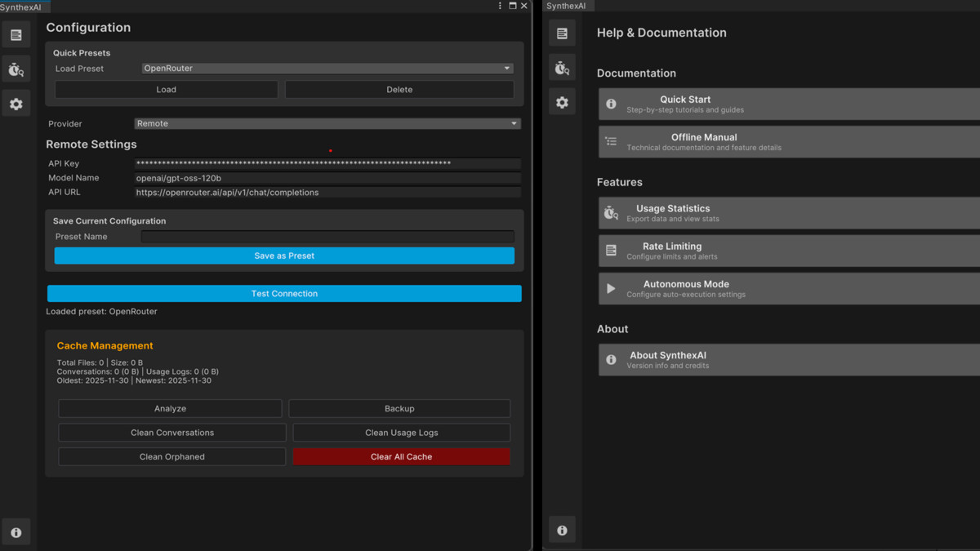This screenshot has height=551, width=980.
Task: Focus the Model Name field
Action: point(327,178)
